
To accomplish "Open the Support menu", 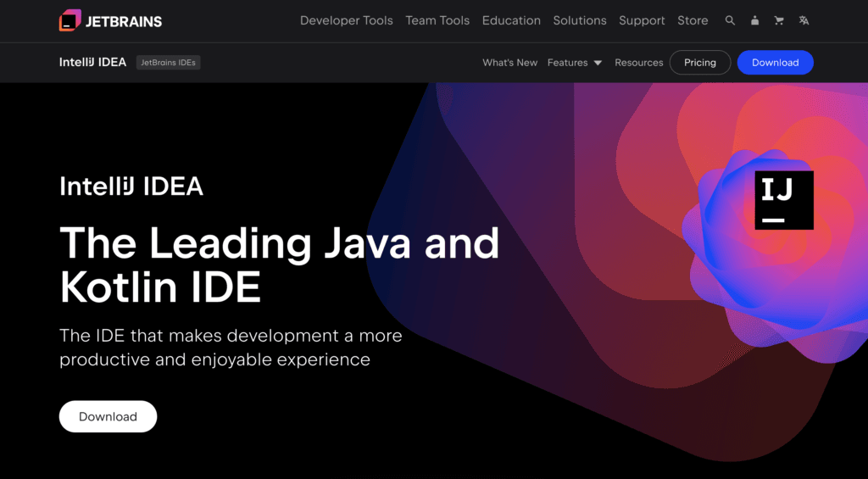I will click(643, 20).
